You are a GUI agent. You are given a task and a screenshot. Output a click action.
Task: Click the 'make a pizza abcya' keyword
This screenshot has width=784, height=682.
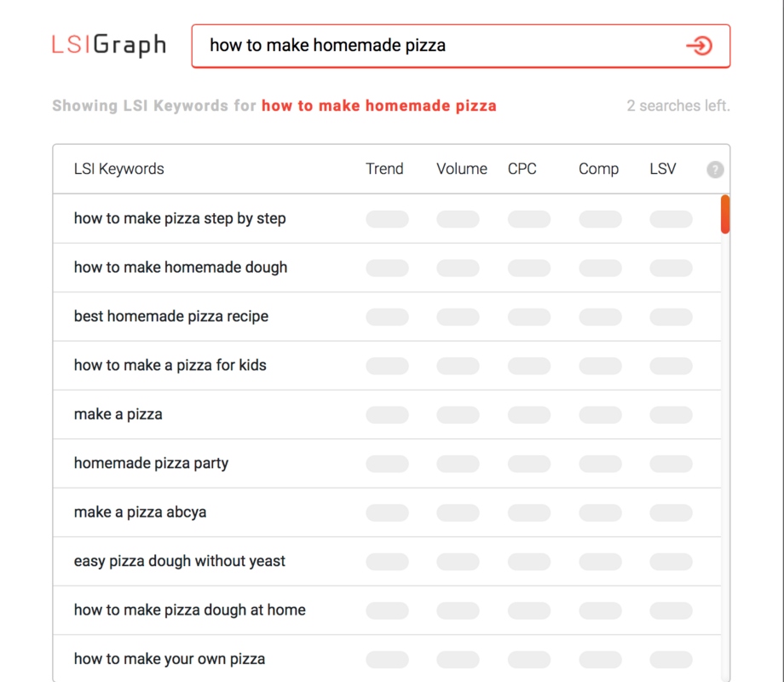tap(141, 512)
